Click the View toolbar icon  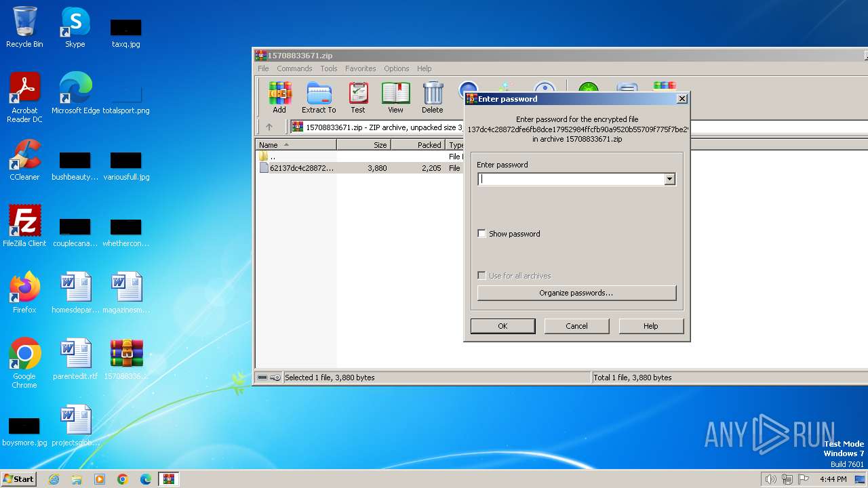click(x=395, y=98)
